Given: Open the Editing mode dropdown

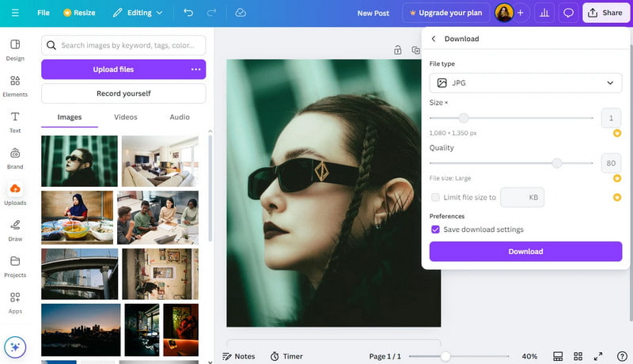Looking at the screenshot, I should [x=138, y=13].
